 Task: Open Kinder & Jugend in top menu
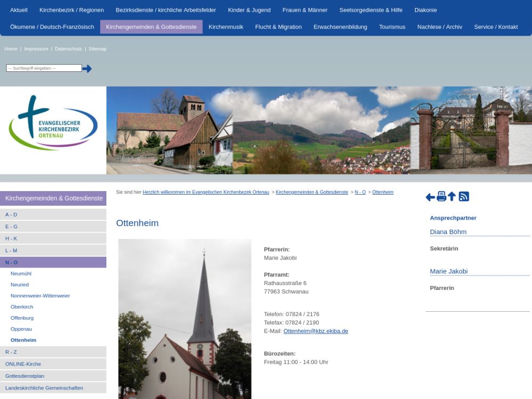(x=249, y=10)
